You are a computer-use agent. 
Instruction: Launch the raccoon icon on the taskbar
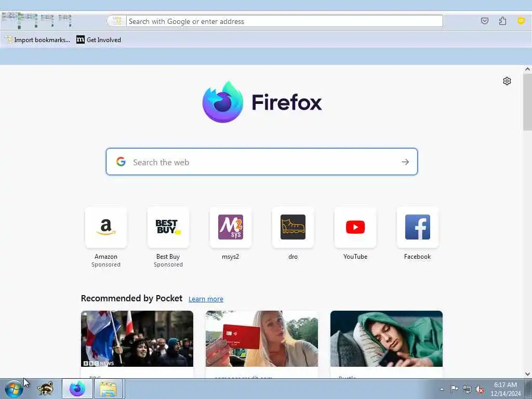[x=45, y=389]
